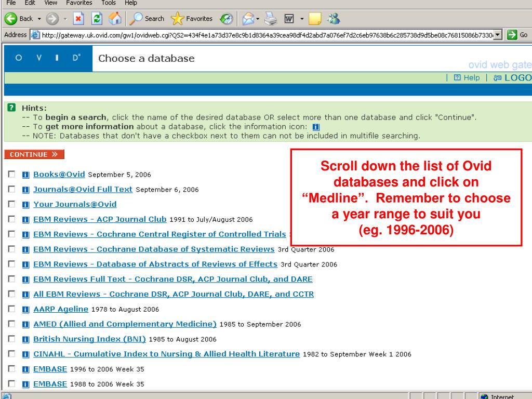Screen dimensions: 532x399
Task: Click the Hints question mark icon
Action: (11, 108)
